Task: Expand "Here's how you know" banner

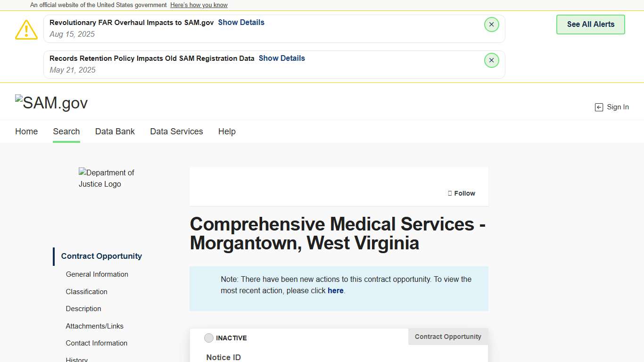Action: tap(199, 5)
